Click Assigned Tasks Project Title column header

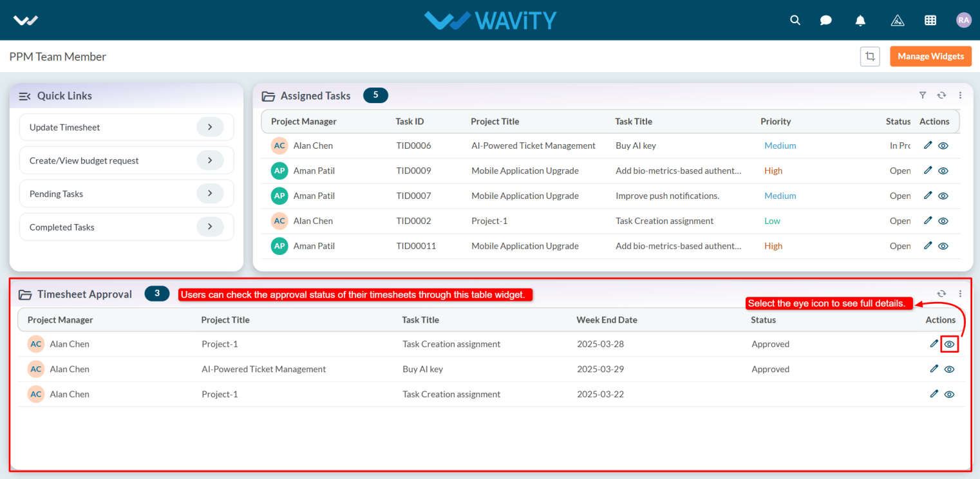pyautogui.click(x=495, y=121)
